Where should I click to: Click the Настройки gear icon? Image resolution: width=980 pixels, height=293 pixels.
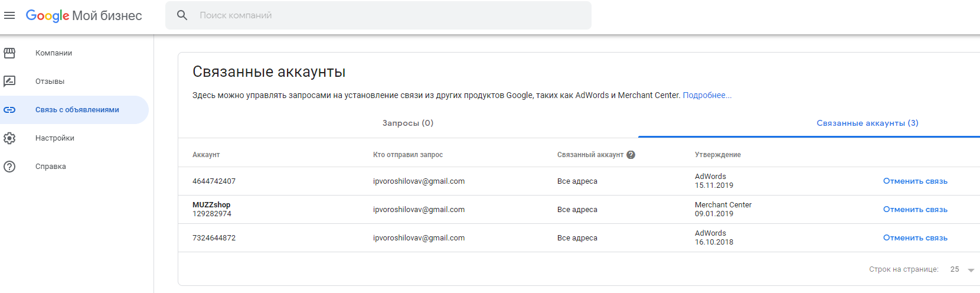point(9,138)
